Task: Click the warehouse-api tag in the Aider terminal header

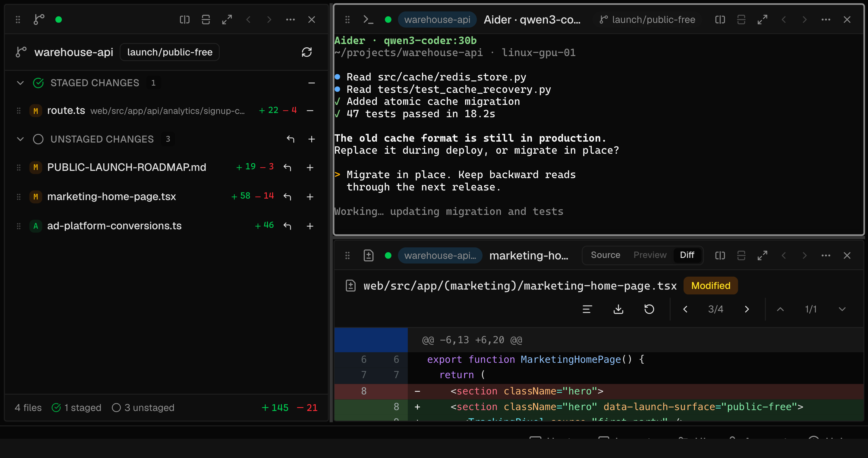Action: click(x=437, y=20)
